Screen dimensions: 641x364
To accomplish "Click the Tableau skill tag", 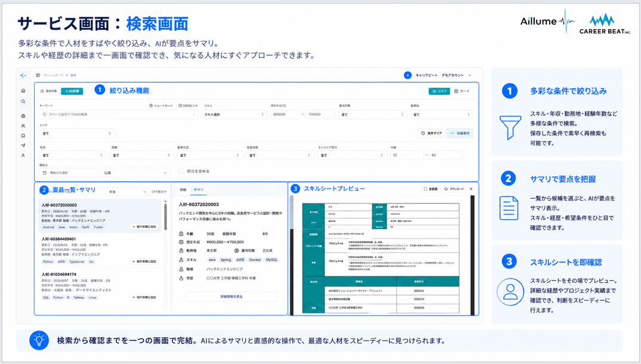I will [x=79, y=298].
